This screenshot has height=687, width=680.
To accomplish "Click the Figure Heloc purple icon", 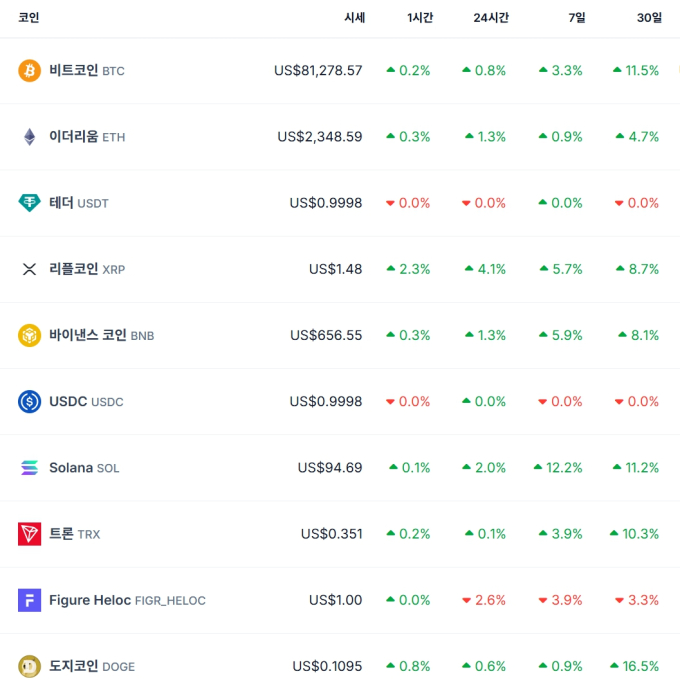I will (x=29, y=600).
